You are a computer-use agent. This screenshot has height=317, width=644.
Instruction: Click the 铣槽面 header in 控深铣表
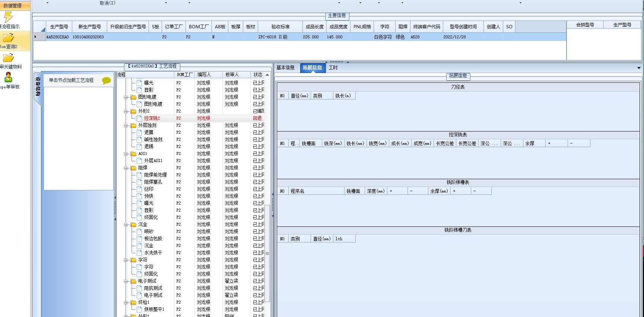coord(311,143)
